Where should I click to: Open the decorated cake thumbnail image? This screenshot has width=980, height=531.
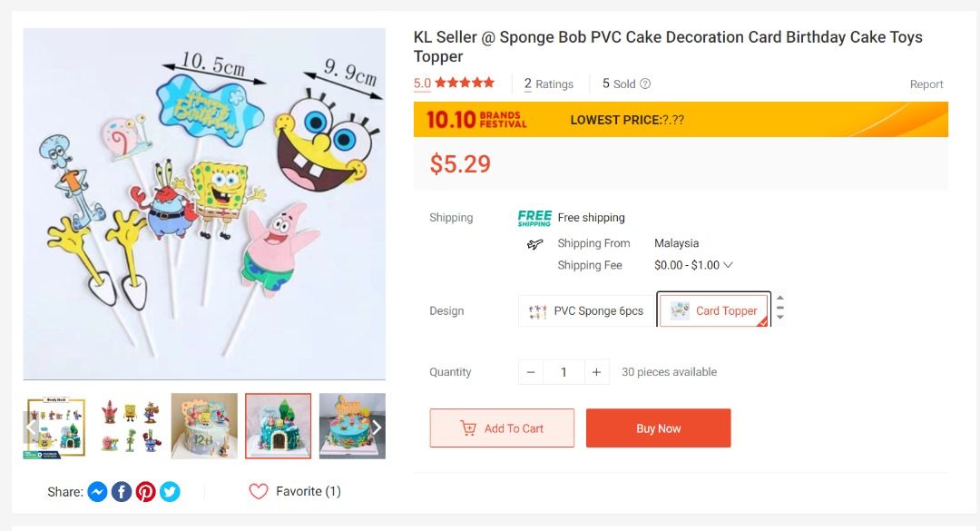tap(278, 426)
